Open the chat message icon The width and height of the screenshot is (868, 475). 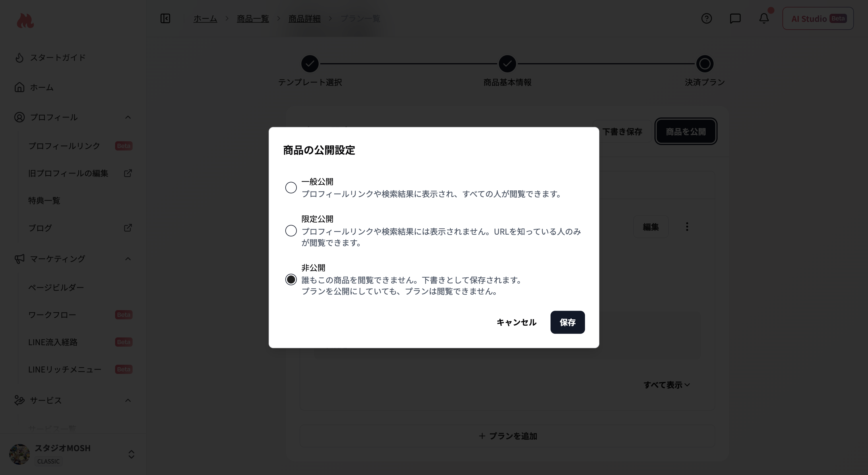[735, 18]
